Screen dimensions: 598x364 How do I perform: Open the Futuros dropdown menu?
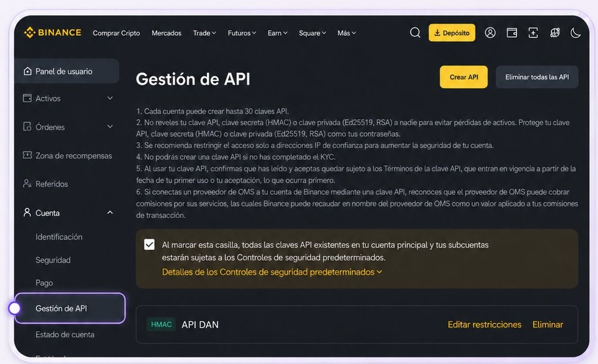point(242,33)
